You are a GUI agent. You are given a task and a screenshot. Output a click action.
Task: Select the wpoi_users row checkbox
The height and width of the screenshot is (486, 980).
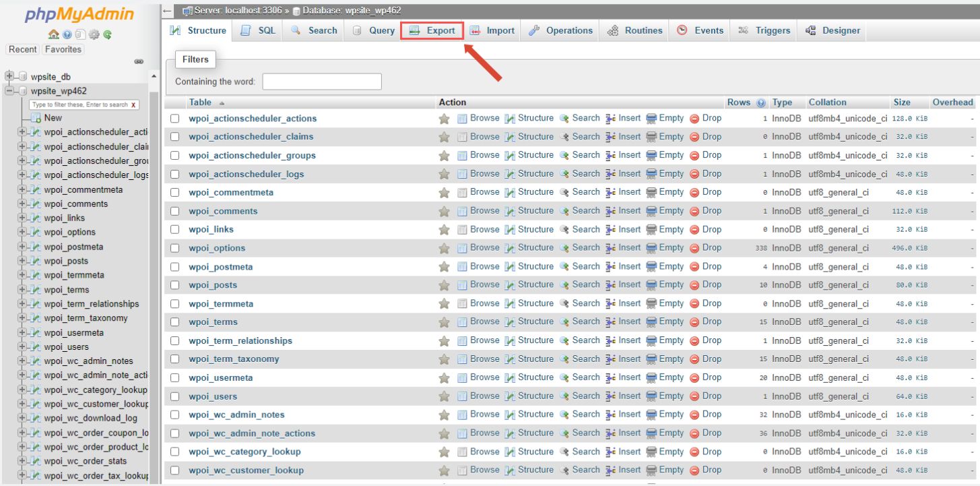coord(174,396)
